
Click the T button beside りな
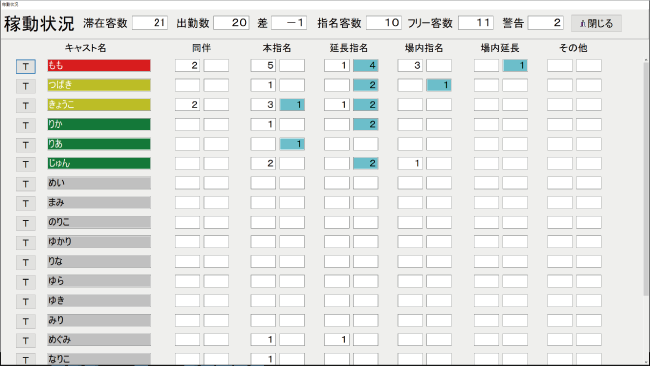26,262
